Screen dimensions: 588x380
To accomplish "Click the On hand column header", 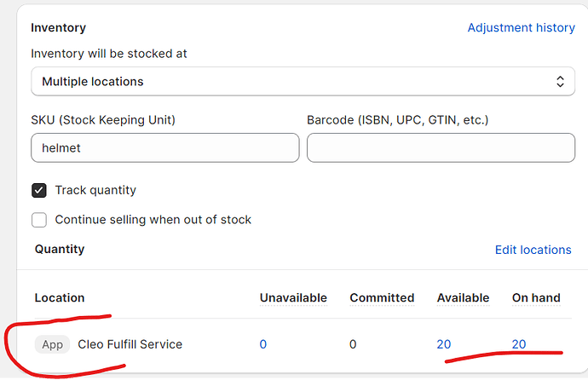I will pyautogui.click(x=536, y=297).
